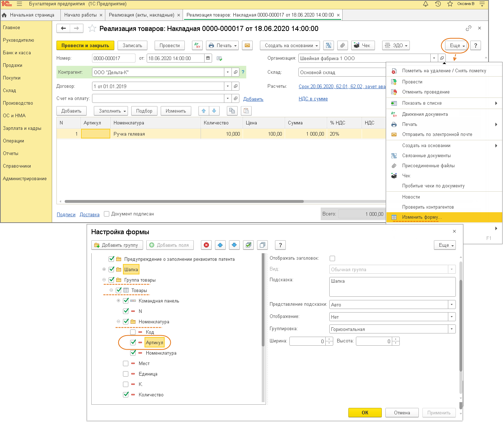Move the table row up with blue arrow
504x423 pixels.
(x=204, y=111)
